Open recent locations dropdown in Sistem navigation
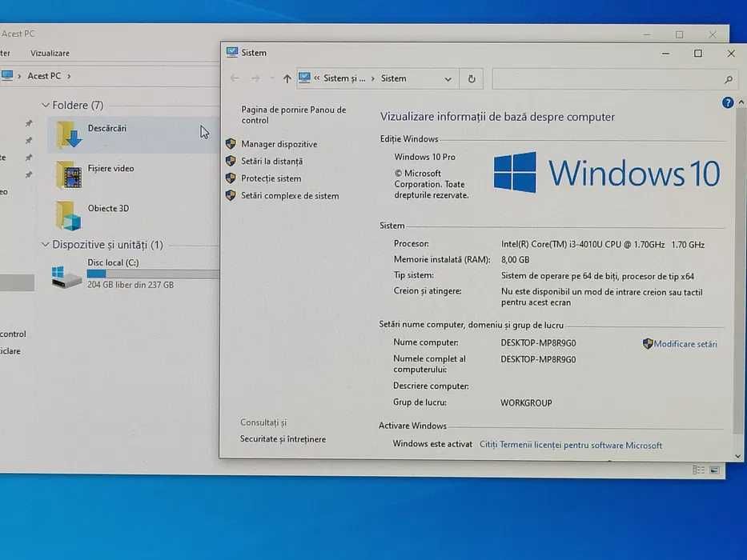The height and width of the screenshot is (560, 747). tap(271, 78)
